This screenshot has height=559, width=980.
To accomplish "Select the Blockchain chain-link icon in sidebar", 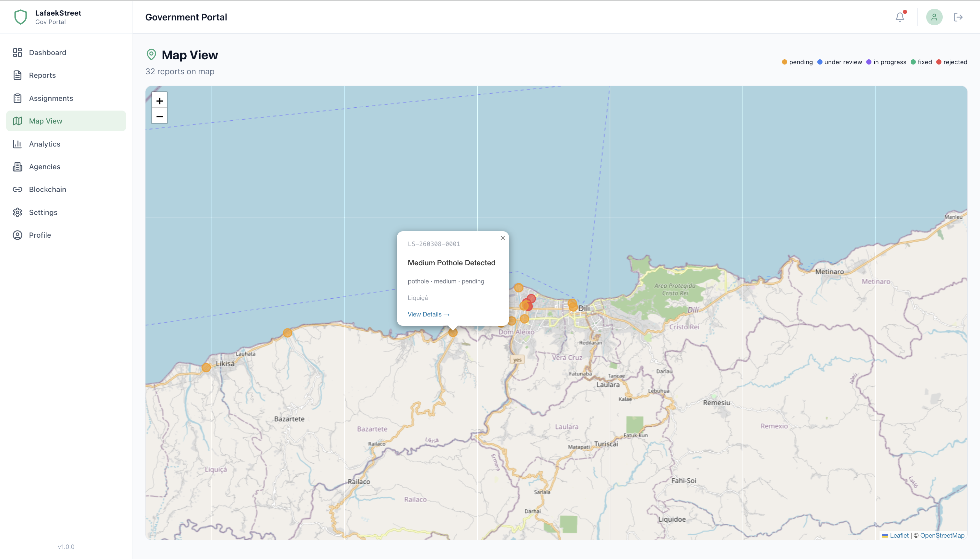I will pos(17,189).
